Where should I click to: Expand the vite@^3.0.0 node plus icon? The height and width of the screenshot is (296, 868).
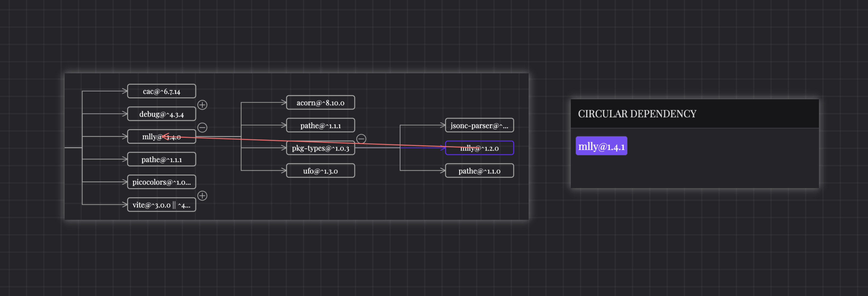(x=202, y=196)
